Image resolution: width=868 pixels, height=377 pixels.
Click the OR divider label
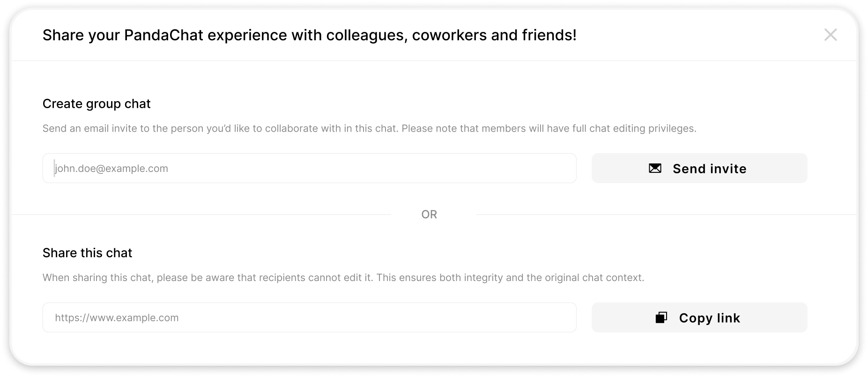click(x=429, y=214)
